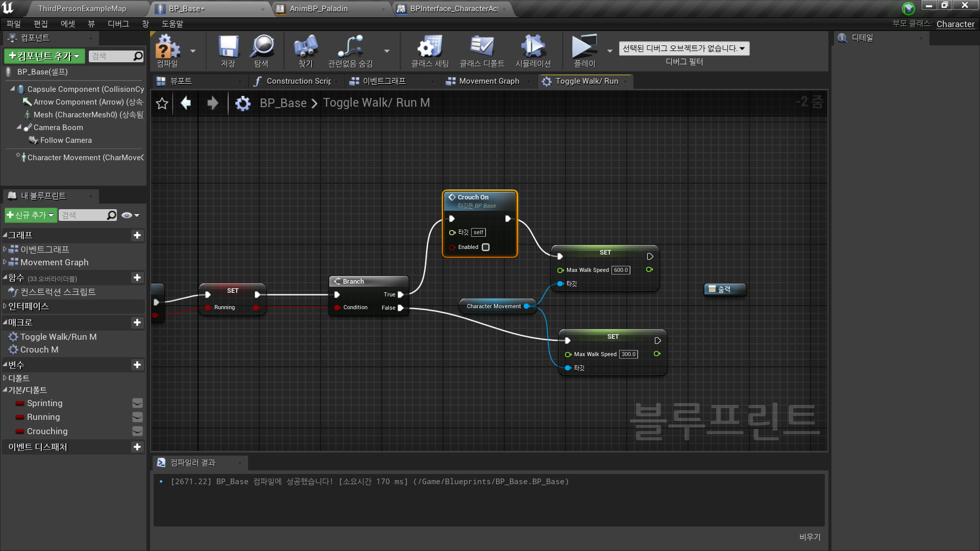Switch to the Movement Graph tab
The height and width of the screenshot is (551, 980).
(488, 81)
